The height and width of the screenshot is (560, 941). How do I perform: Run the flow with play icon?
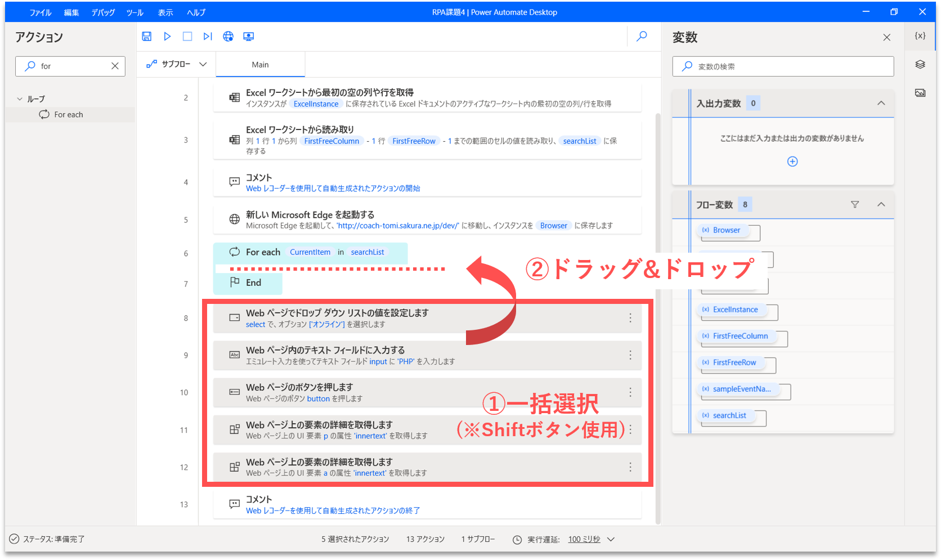tap(167, 37)
